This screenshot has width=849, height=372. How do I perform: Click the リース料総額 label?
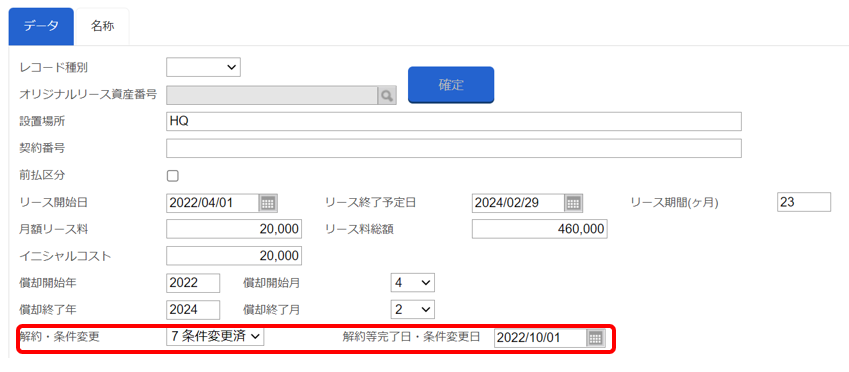pos(359,230)
